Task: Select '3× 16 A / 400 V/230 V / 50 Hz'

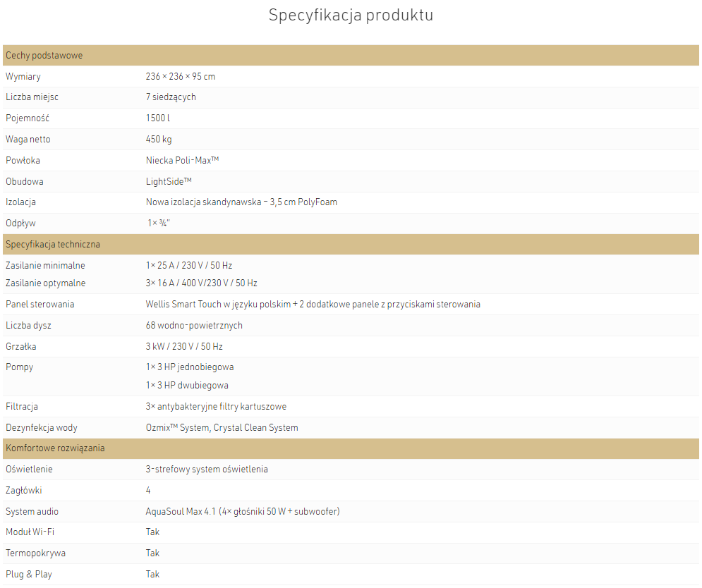Action: pyautogui.click(x=202, y=283)
